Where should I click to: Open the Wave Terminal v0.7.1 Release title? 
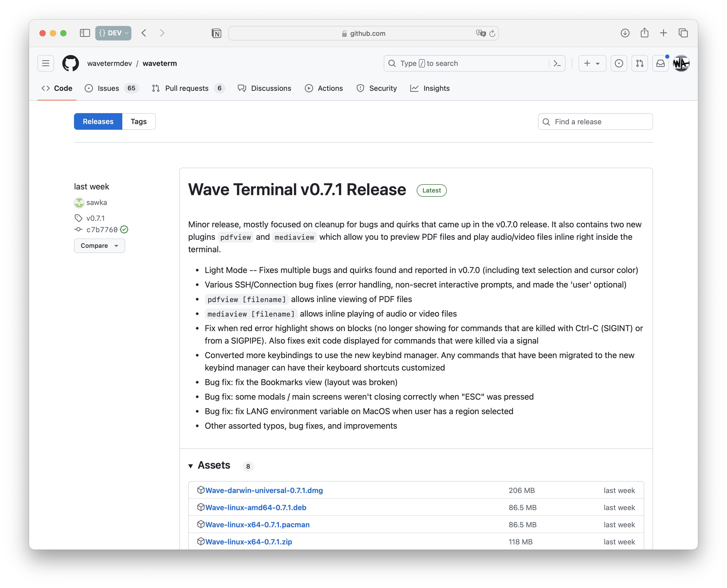click(x=297, y=189)
